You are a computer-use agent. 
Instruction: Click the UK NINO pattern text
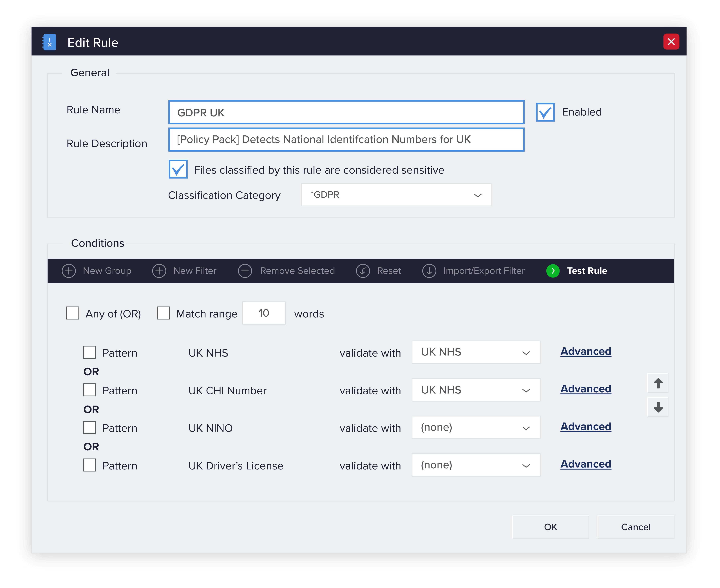210,428
